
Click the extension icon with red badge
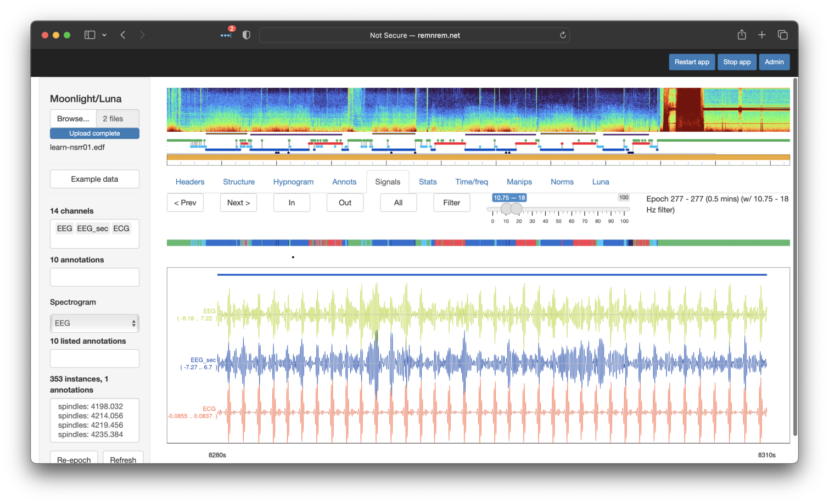click(x=226, y=35)
